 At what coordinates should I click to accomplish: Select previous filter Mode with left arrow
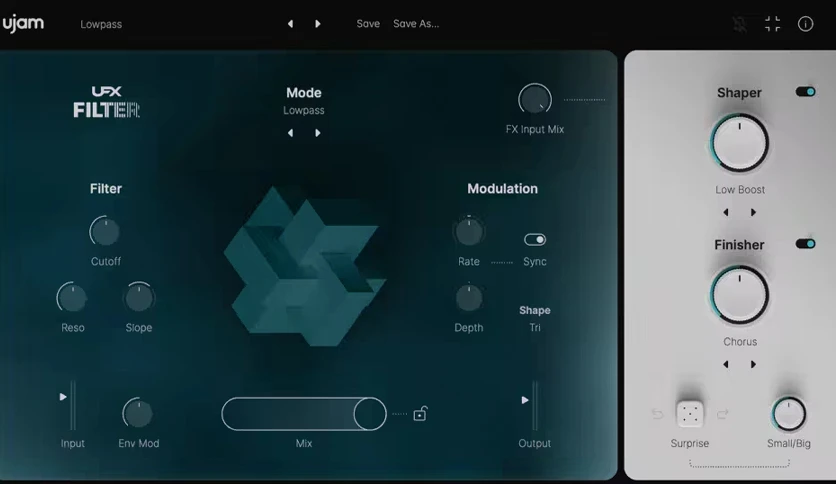[291, 133]
